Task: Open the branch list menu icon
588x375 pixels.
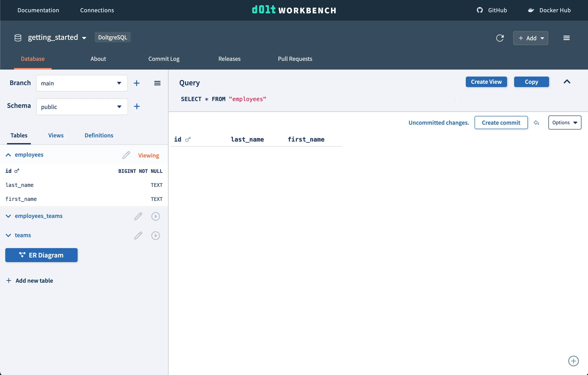Action: pyautogui.click(x=157, y=83)
